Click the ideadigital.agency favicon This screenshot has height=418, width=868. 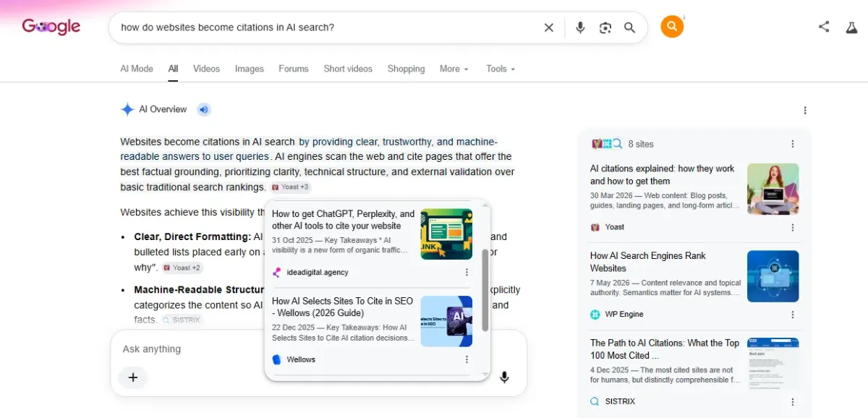(x=276, y=273)
